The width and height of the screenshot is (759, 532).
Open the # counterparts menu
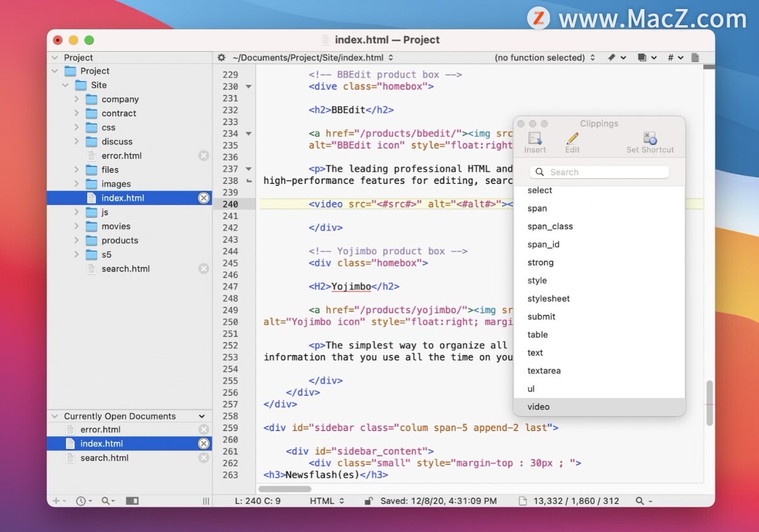(x=675, y=58)
